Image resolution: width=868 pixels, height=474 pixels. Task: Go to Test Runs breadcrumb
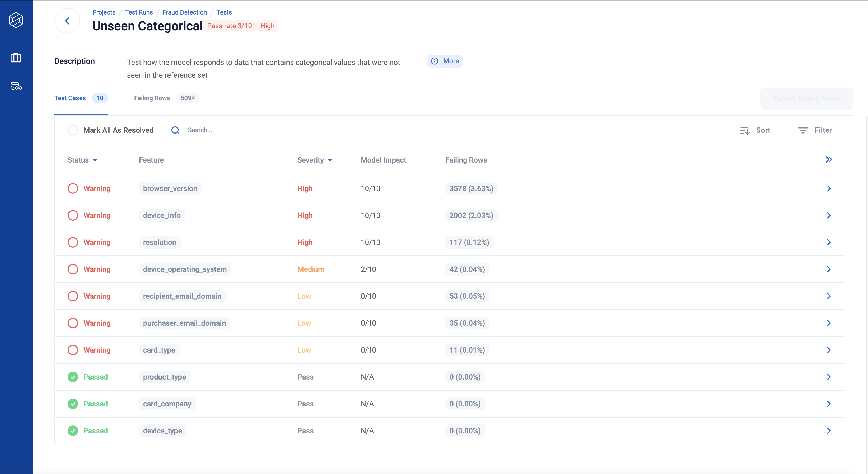pyautogui.click(x=139, y=12)
